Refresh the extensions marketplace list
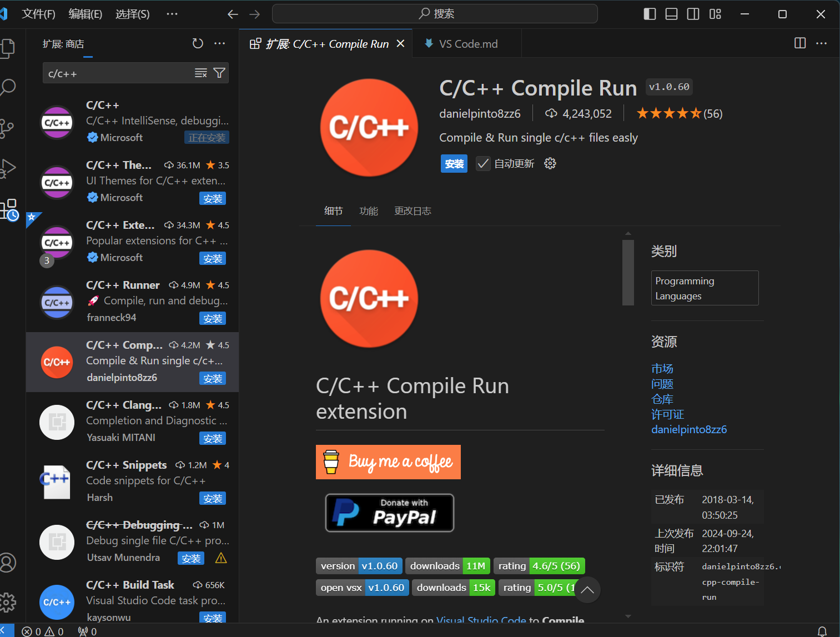This screenshot has height=637, width=840. [x=198, y=43]
